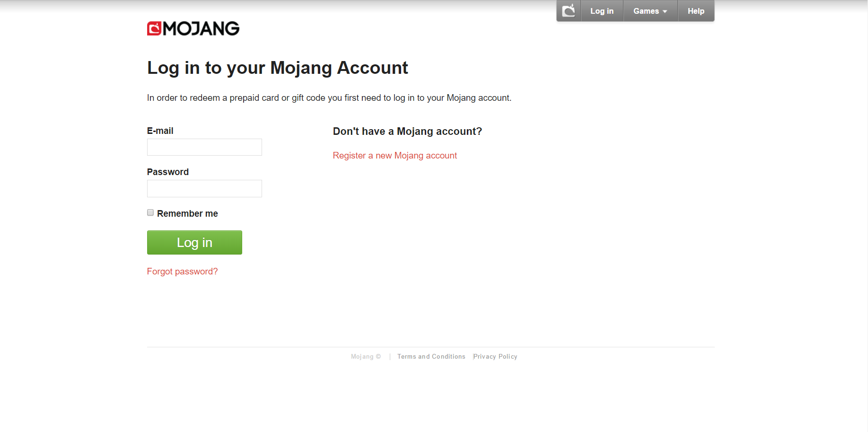Open the Help menu item
The height and width of the screenshot is (432, 868).
(696, 11)
